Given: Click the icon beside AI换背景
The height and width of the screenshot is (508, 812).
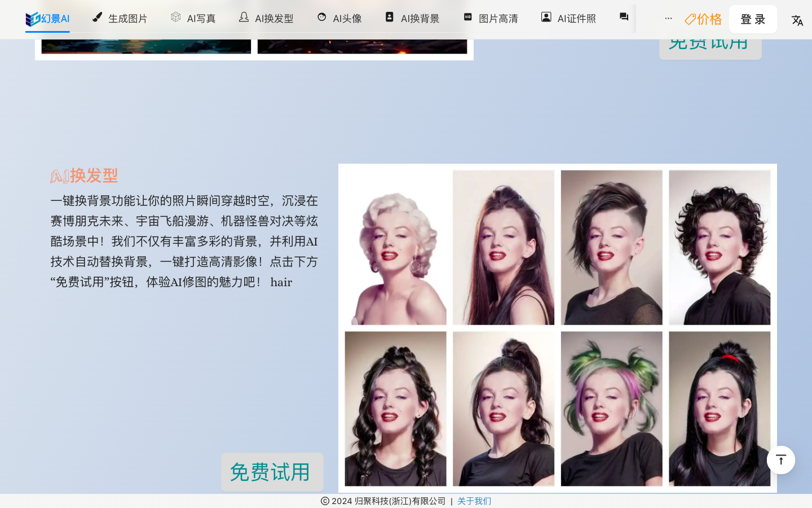Looking at the screenshot, I should pos(390,17).
